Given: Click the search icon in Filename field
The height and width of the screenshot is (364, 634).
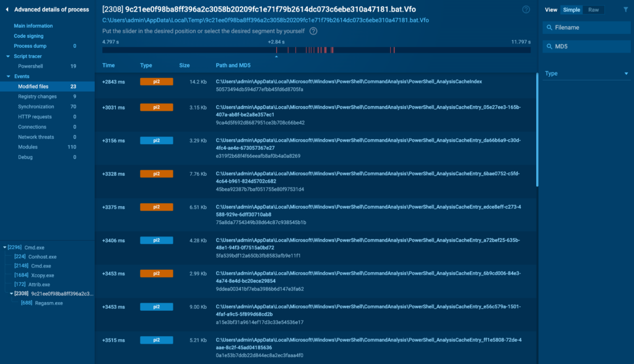Looking at the screenshot, I should (x=549, y=28).
